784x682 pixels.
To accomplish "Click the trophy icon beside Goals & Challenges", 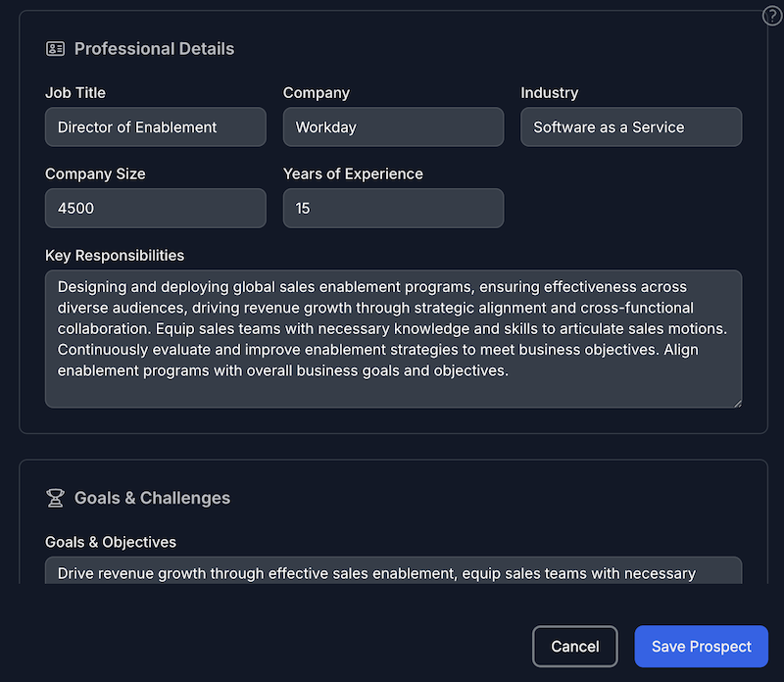I will pos(55,498).
